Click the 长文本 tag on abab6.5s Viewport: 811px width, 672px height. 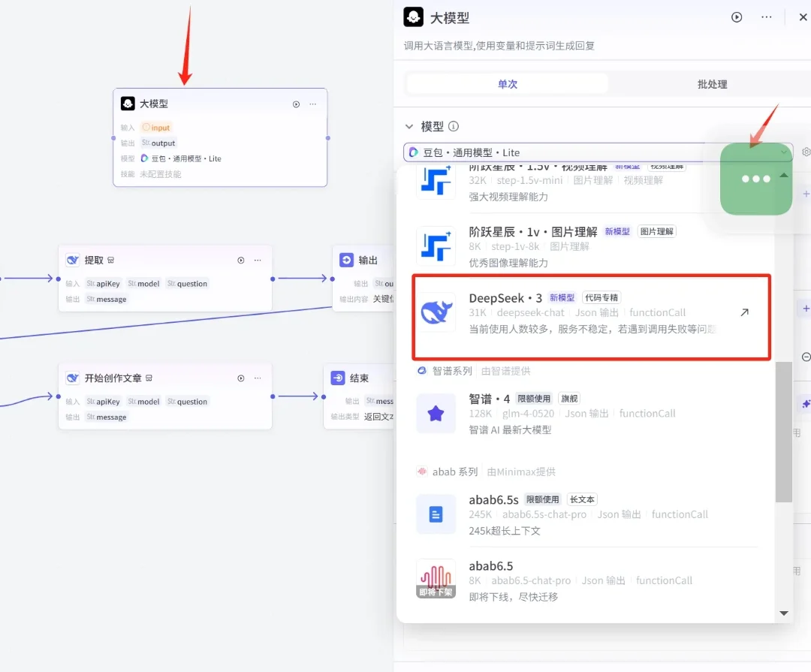[x=582, y=499]
